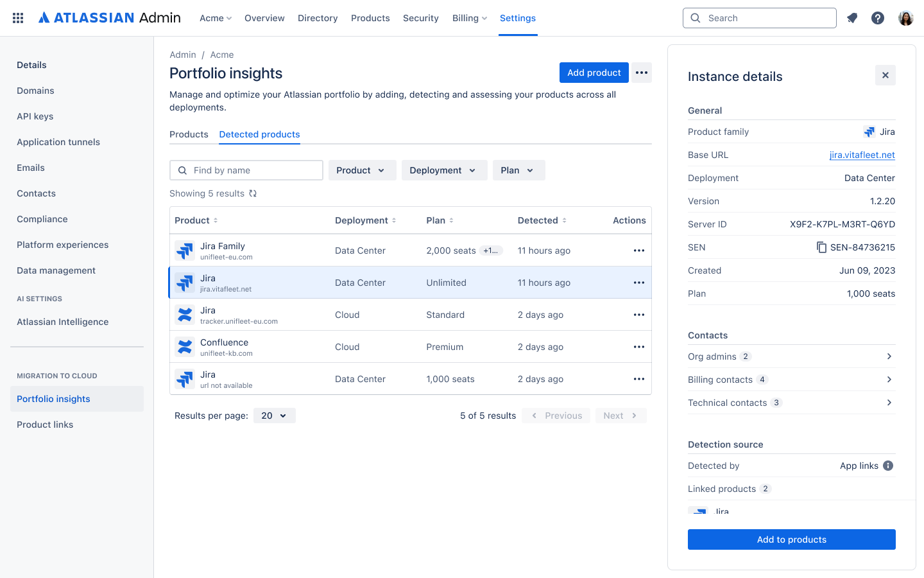
Task: Switch to the Products tab
Action: [x=189, y=134]
